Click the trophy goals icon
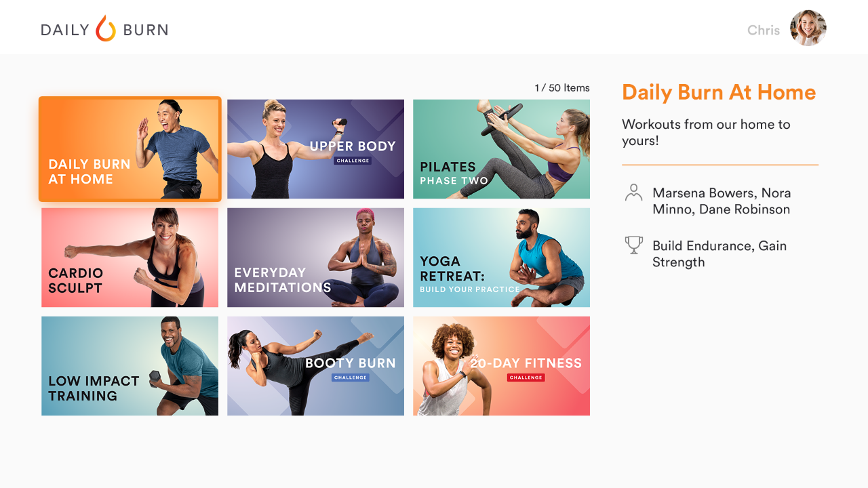Image resolution: width=868 pixels, height=488 pixels. [633, 245]
